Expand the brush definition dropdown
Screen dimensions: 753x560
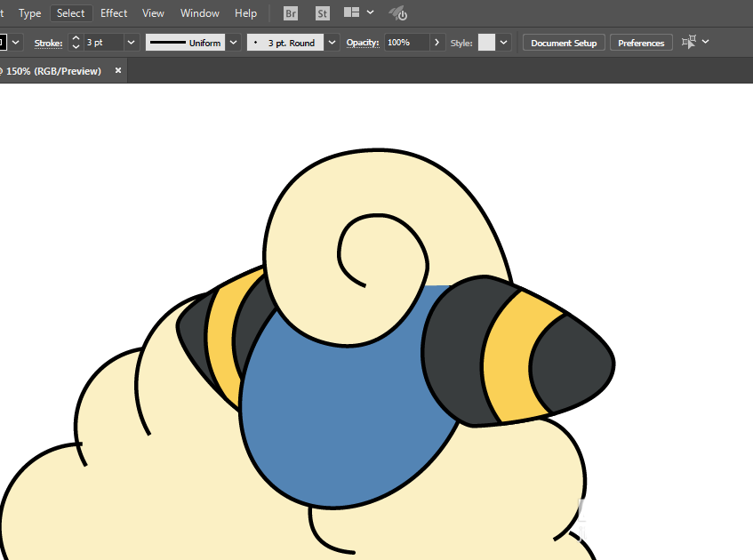tap(332, 43)
